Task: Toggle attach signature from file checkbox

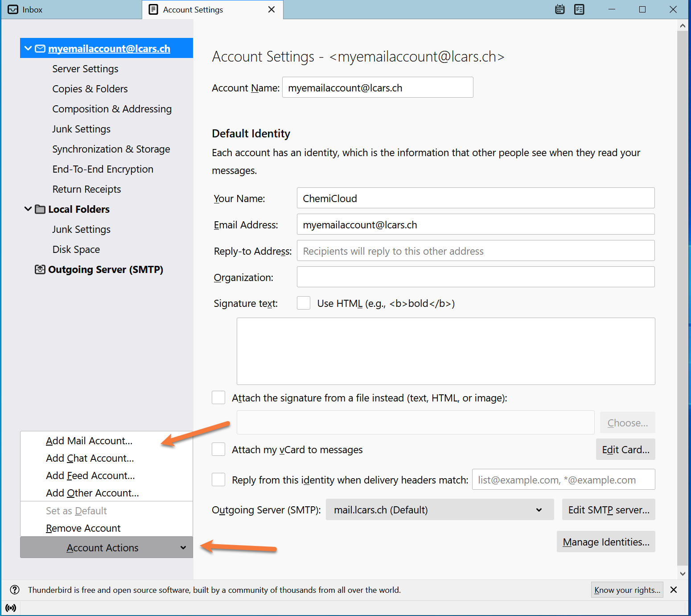Action: [218, 398]
